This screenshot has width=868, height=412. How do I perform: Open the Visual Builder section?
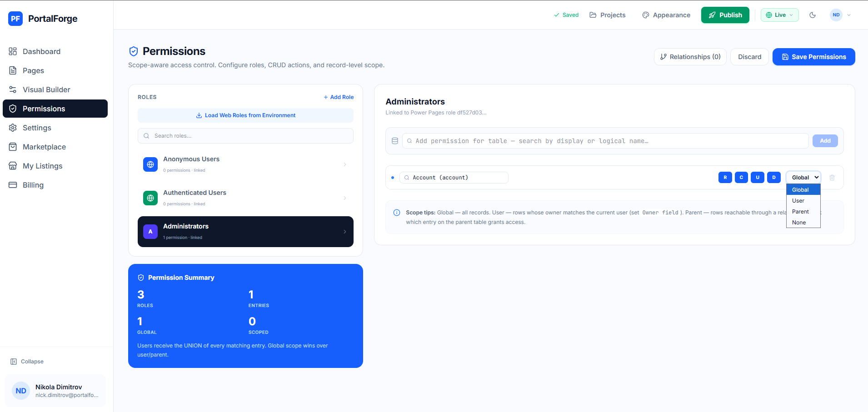coord(46,89)
